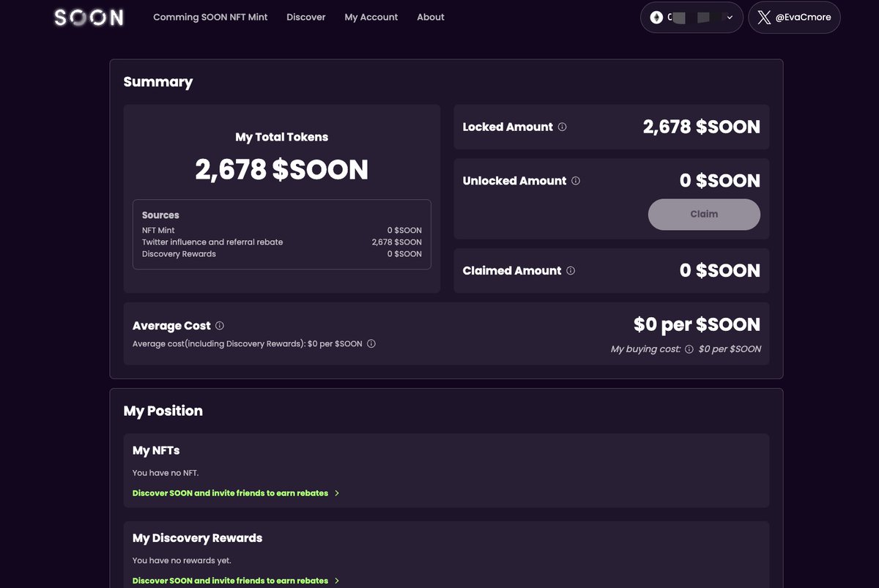Click the X logo beside @EvaCmore
879x588 pixels.
tap(765, 17)
